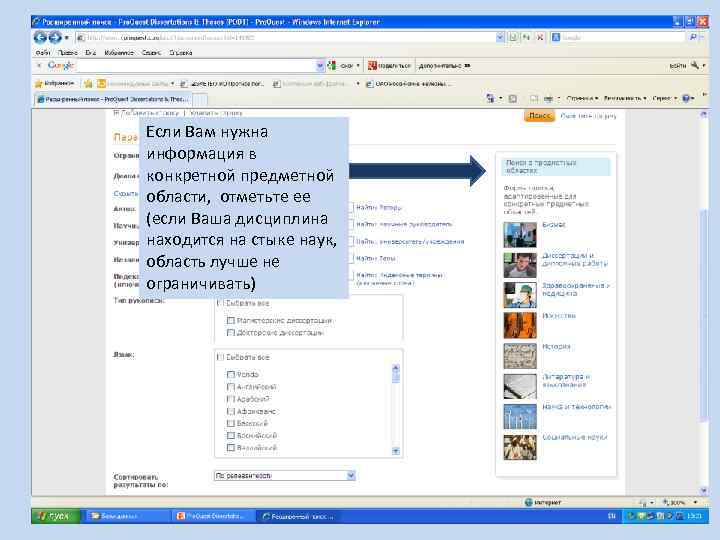Open the Дополнительно menu on Google toolbar

(x=444, y=66)
